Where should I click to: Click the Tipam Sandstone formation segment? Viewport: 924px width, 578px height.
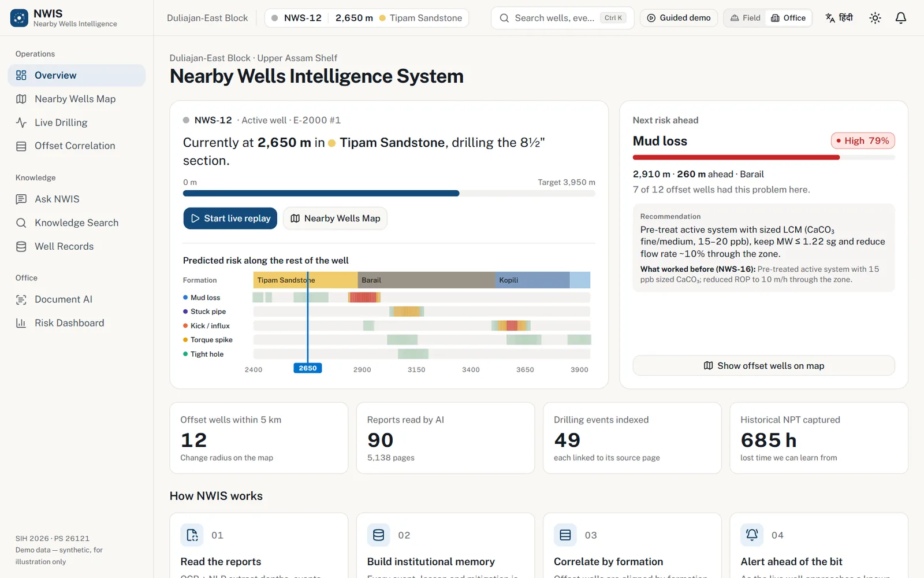[305, 280]
